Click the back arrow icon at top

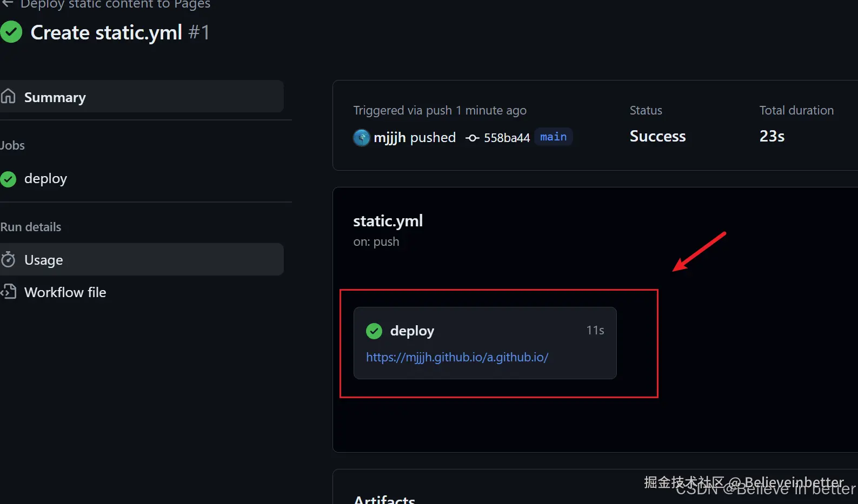tap(8, 4)
